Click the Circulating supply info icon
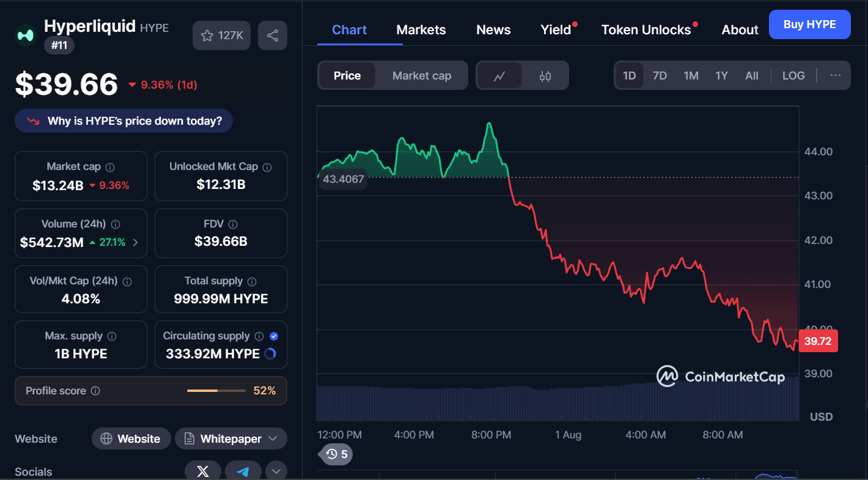This screenshot has width=868, height=480. pos(259,336)
